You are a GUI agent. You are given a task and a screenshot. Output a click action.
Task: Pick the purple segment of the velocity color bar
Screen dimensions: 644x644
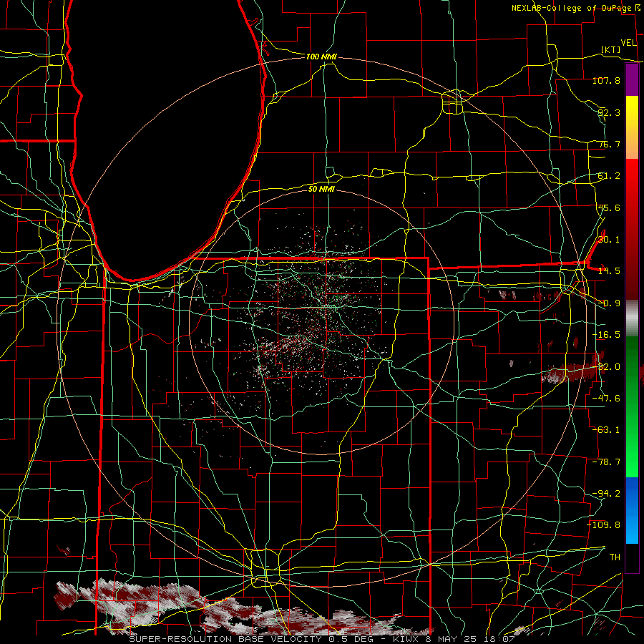coord(632,79)
